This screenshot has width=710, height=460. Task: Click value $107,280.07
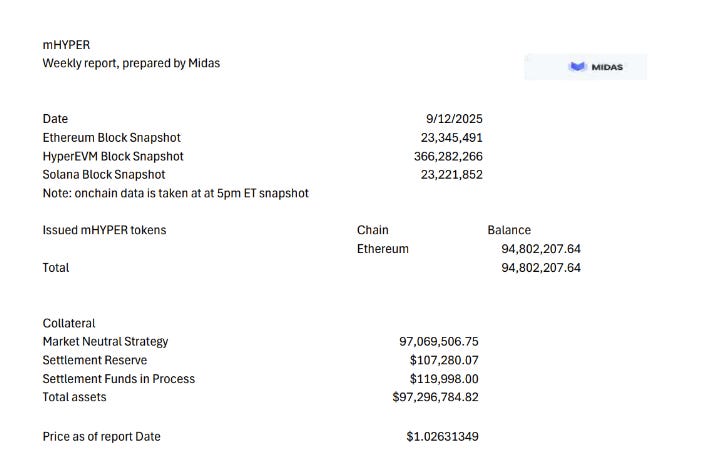(444, 360)
